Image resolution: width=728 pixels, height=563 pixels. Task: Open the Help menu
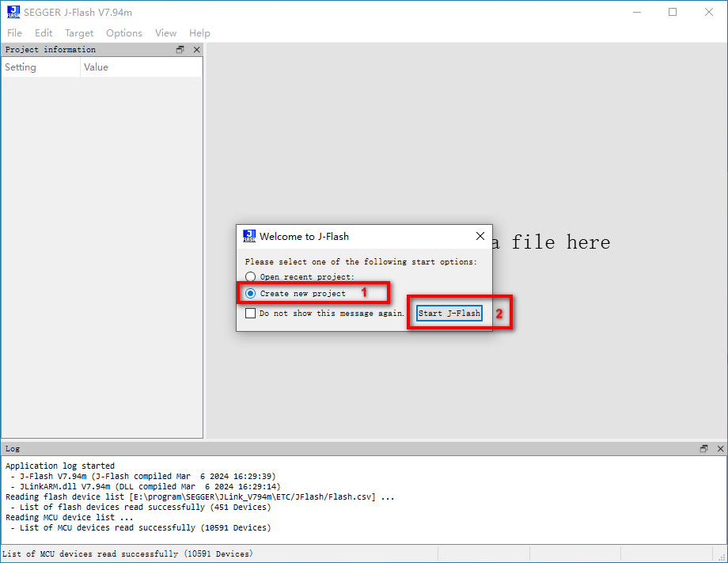point(199,33)
